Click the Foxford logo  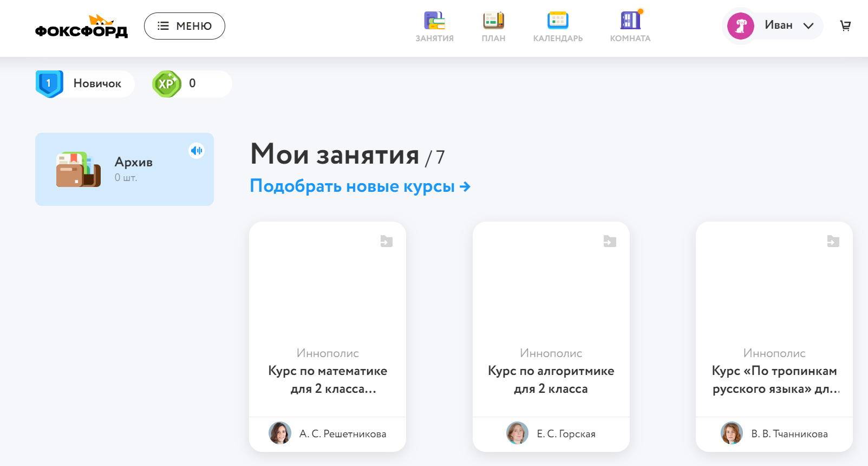click(81, 27)
